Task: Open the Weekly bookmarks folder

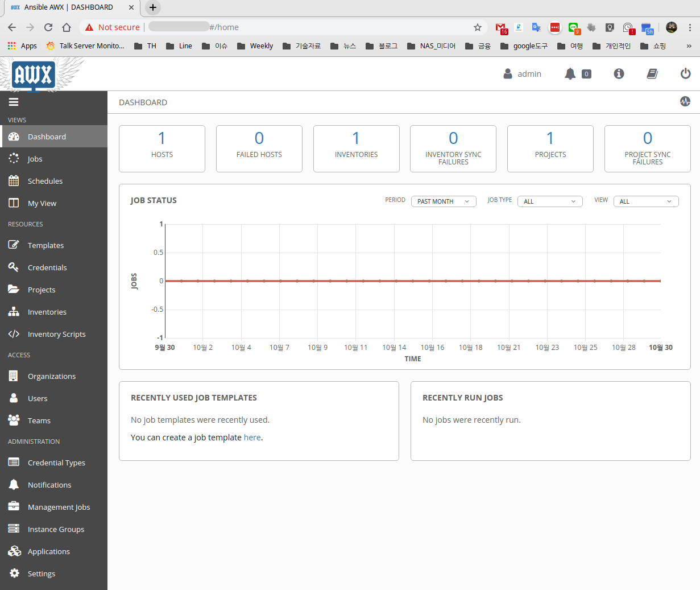Action: [255, 46]
